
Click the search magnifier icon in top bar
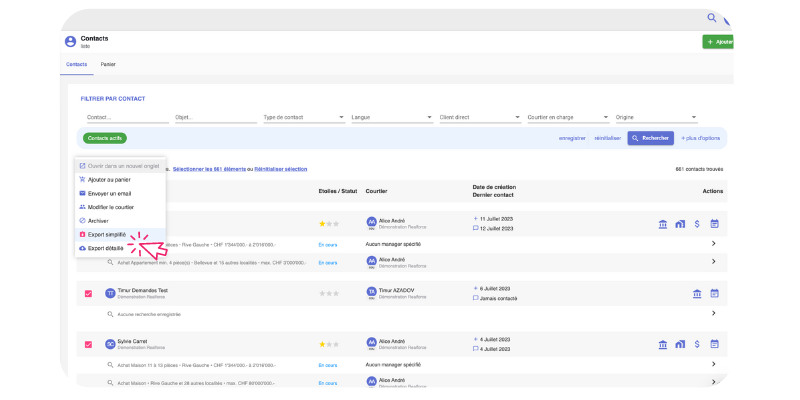[711, 17]
